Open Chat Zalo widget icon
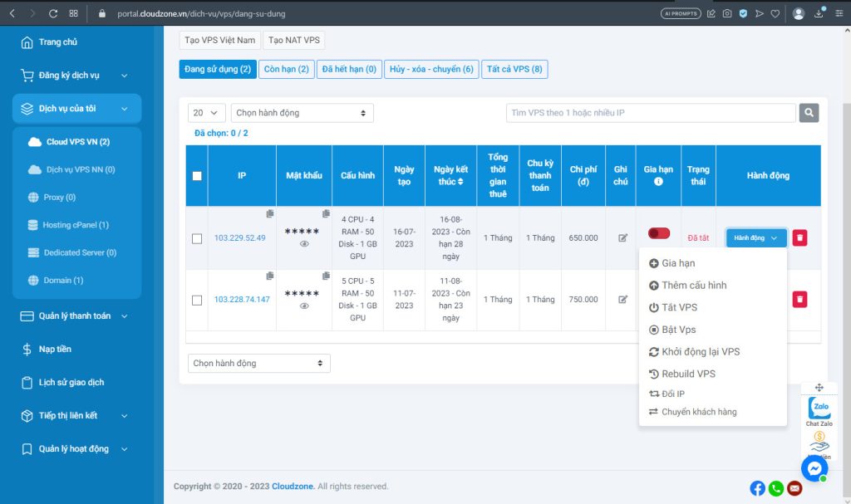Screen dimensions: 851x504 819,409
